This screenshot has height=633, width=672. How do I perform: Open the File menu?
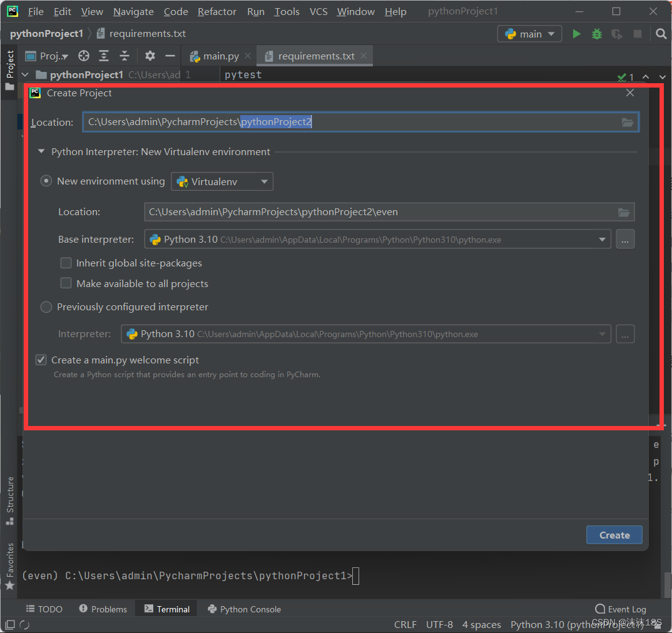point(36,11)
